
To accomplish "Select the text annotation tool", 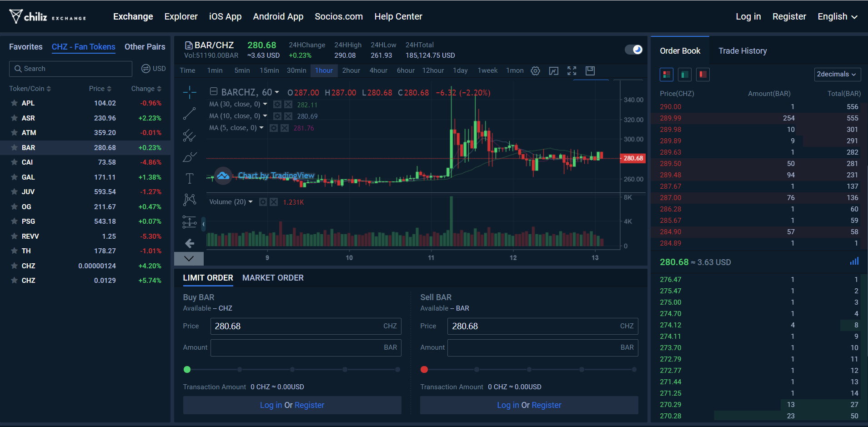I will 190,178.
